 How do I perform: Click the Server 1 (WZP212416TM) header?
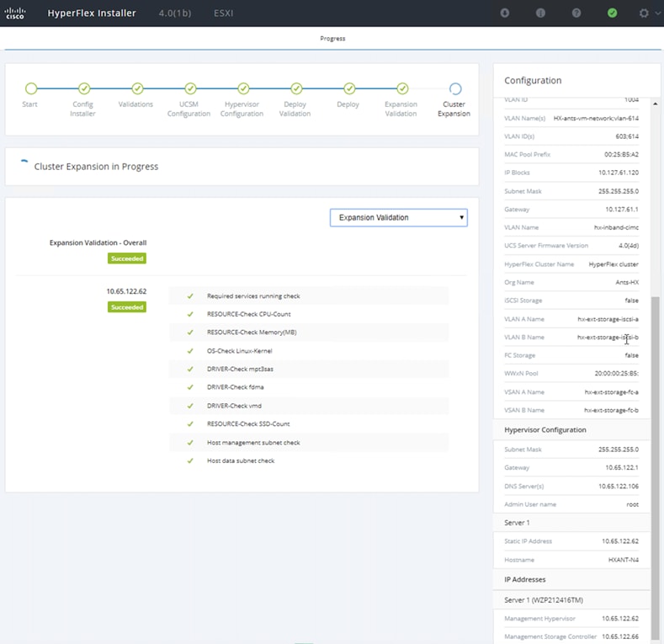click(x=544, y=600)
